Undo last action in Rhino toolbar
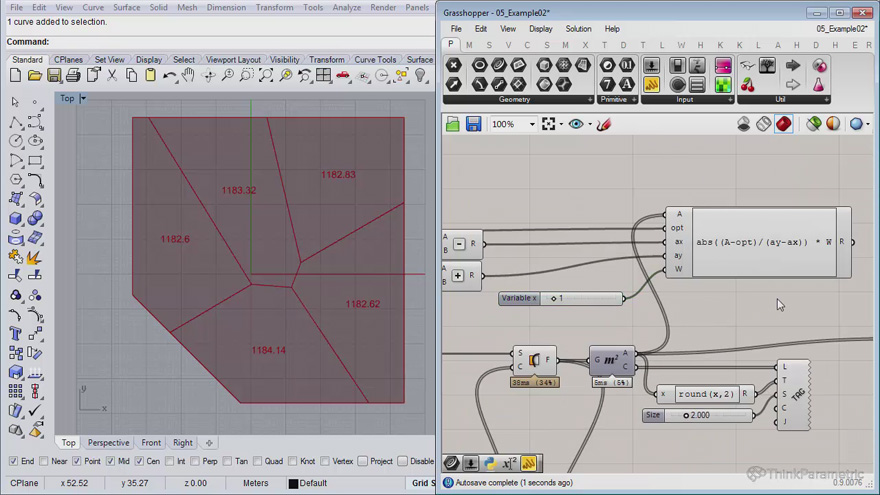Viewport: 880px width, 495px height. pyautogui.click(x=169, y=75)
